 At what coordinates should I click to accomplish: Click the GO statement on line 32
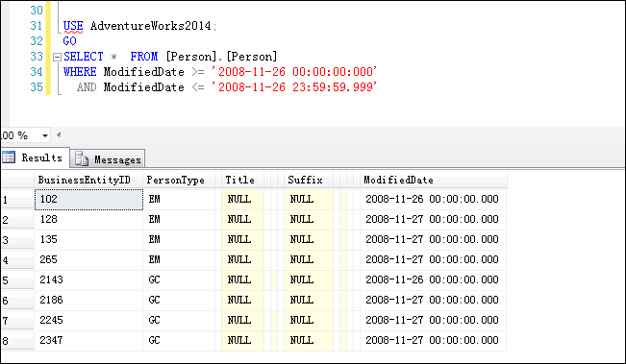(x=69, y=41)
